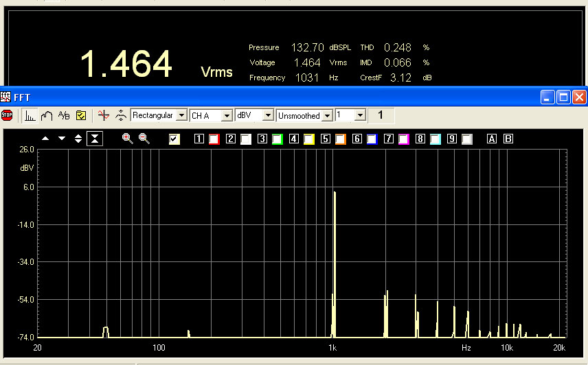Viewport: 588px width, 365px height.
Task: Click the autoscale hourglass icon in graph
Action: (x=95, y=139)
